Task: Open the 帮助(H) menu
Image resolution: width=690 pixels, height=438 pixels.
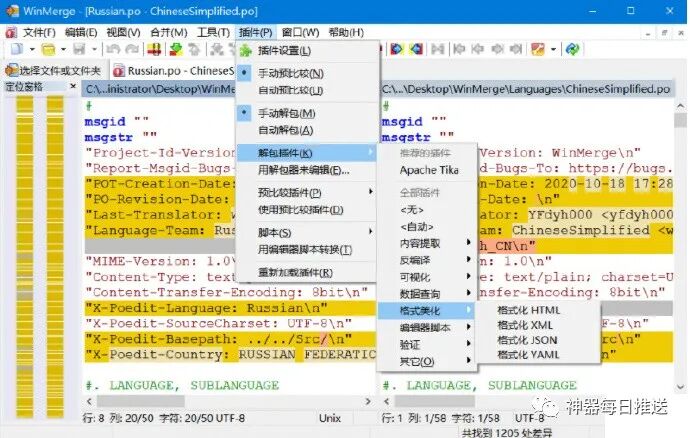Action: [346, 33]
